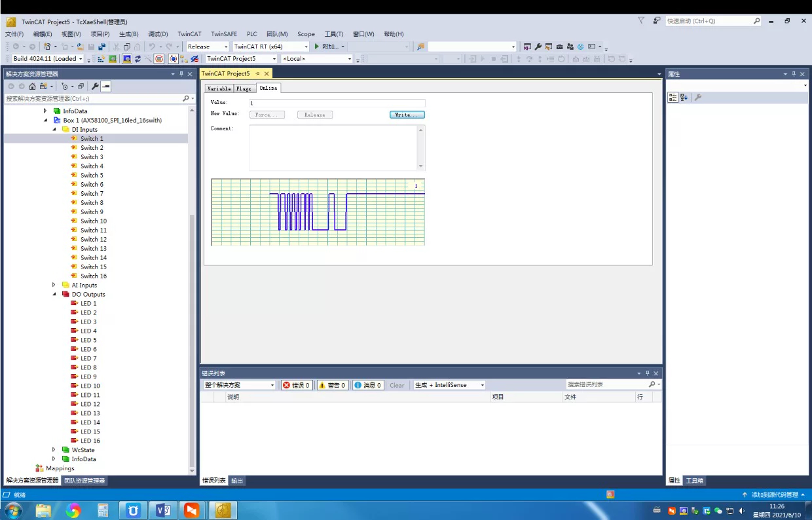Switch to the Flags tab
The image size is (812, 520).
pos(244,88)
